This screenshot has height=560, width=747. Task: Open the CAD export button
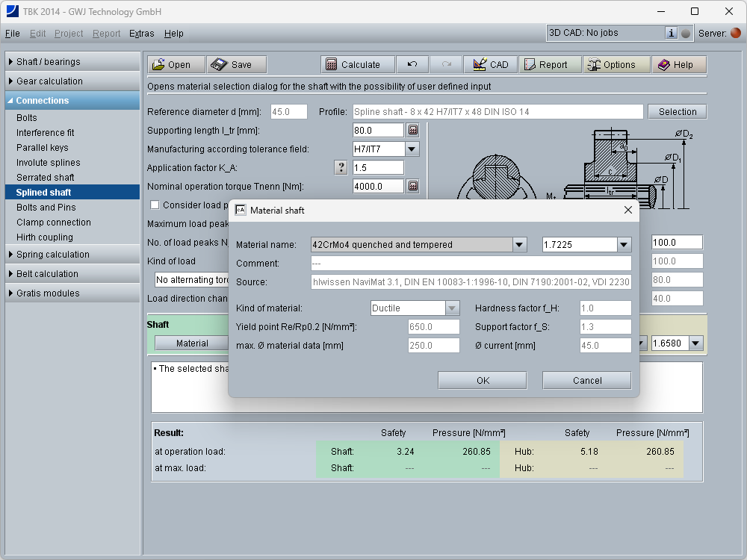point(490,65)
